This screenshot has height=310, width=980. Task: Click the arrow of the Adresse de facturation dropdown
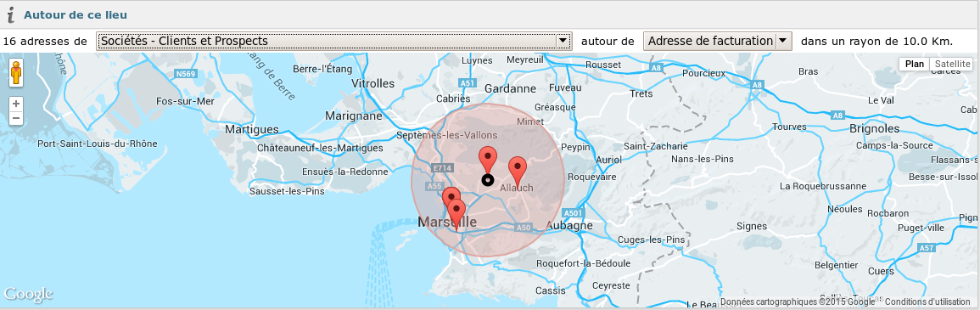783,42
